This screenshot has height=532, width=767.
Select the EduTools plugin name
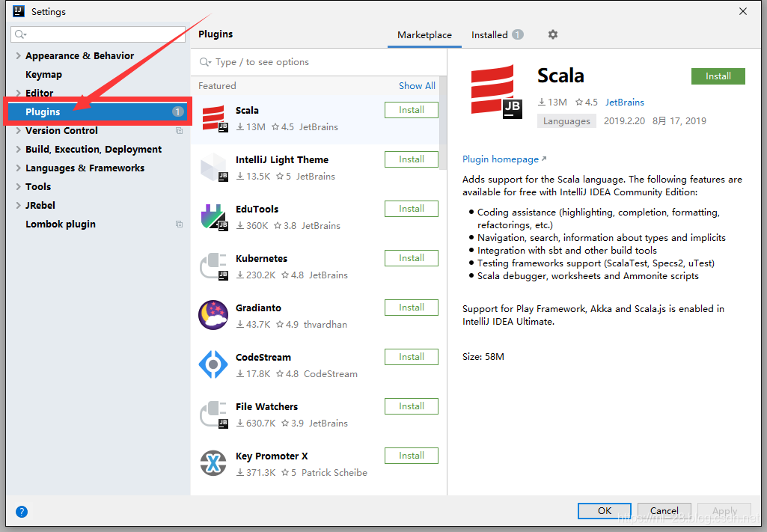coord(257,210)
